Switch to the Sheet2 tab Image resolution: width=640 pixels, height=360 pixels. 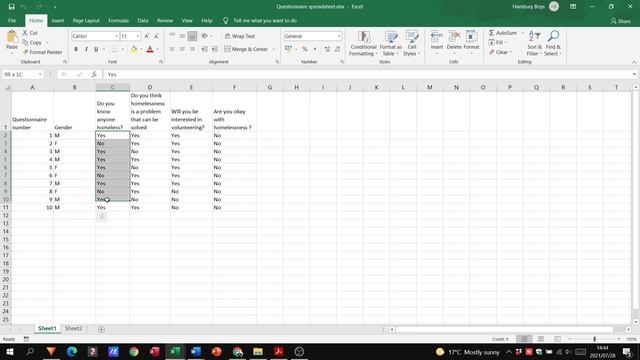[x=73, y=329]
